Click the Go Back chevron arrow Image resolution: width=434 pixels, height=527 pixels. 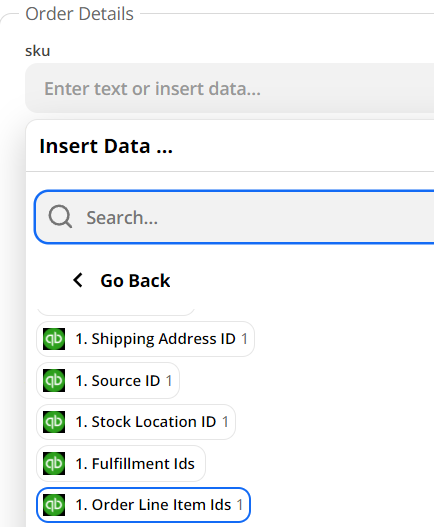(78, 280)
